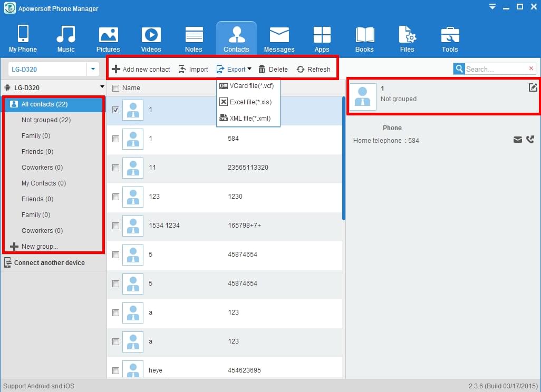Check the contact named 11
The image size is (541, 392).
(x=115, y=168)
